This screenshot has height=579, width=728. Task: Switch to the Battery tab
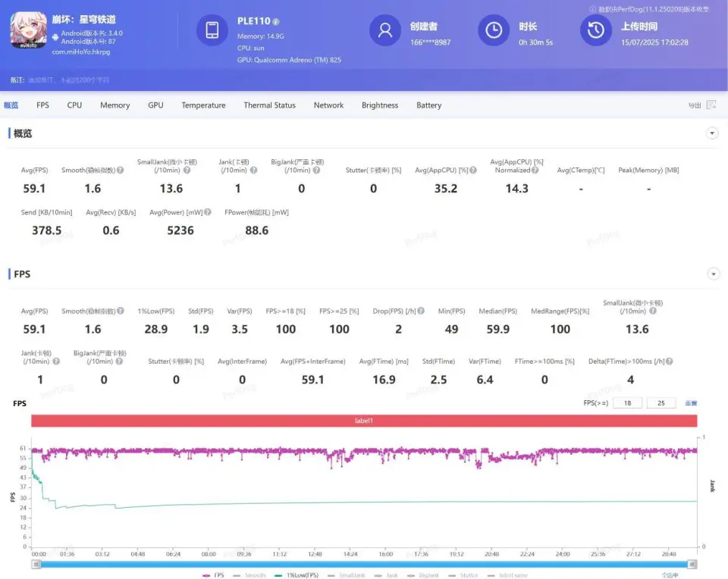tap(428, 105)
